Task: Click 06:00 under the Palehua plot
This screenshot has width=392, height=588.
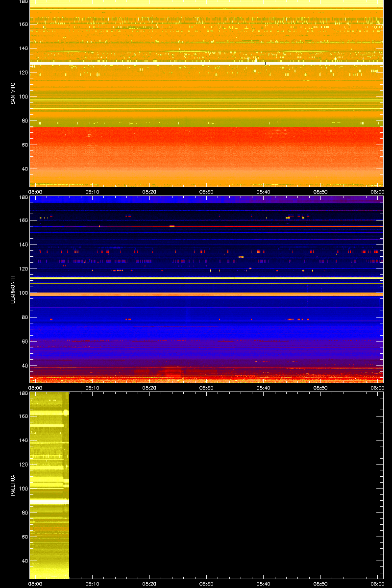Action: pos(377,584)
